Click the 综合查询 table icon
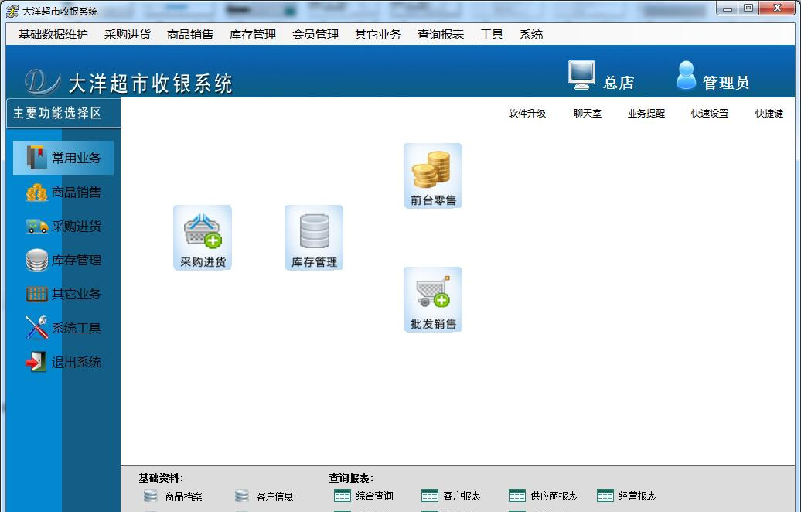Viewport: 801px width, 532px height. click(x=343, y=496)
